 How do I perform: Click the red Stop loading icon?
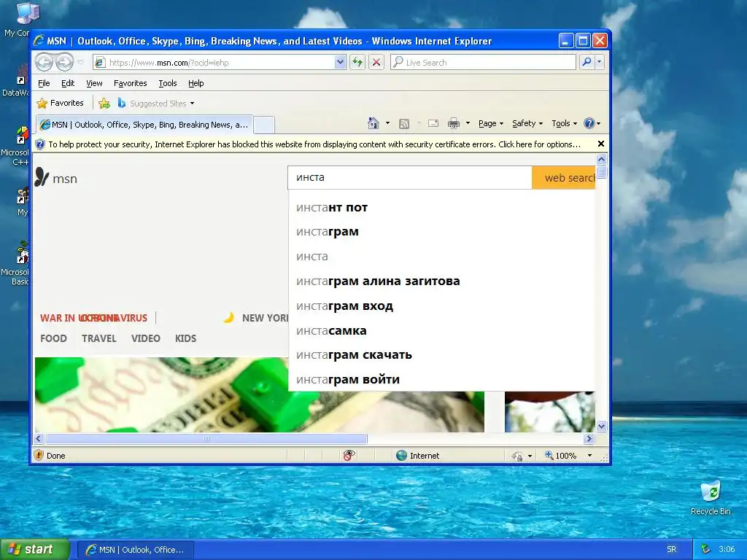pos(376,63)
